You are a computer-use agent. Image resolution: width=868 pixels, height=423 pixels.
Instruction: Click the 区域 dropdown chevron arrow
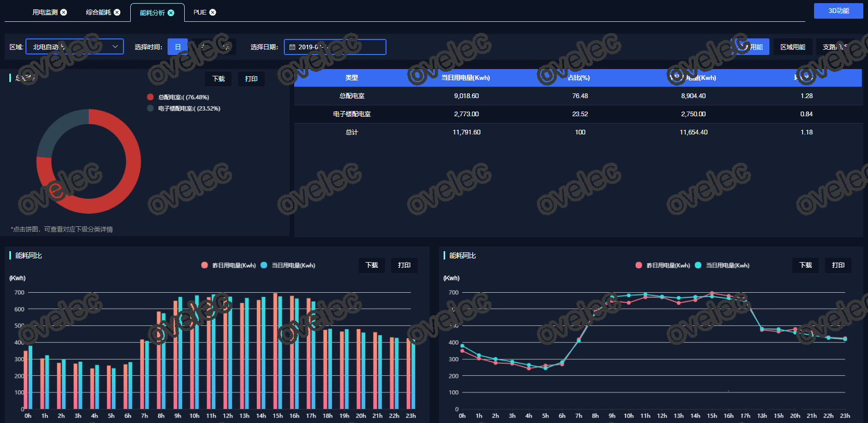(115, 47)
